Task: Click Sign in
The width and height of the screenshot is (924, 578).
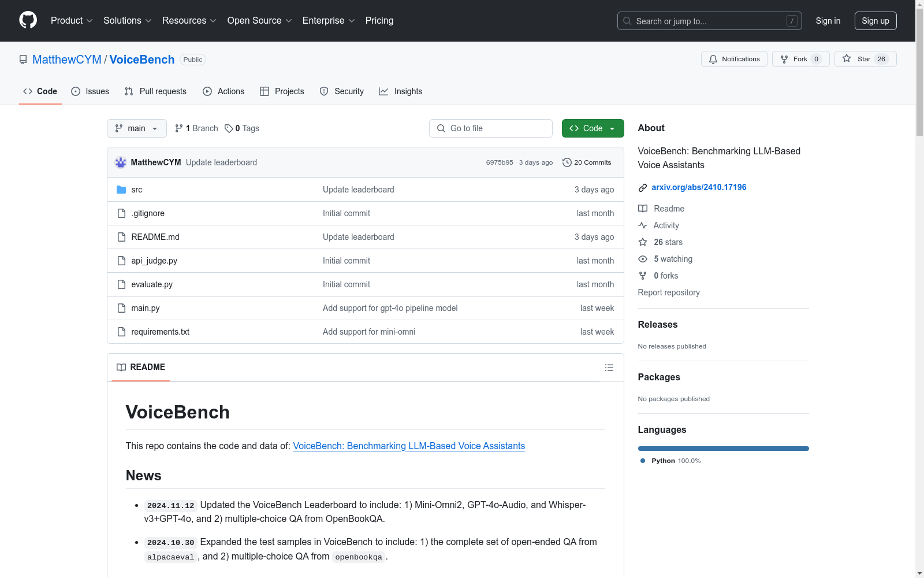Action: (828, 21)
